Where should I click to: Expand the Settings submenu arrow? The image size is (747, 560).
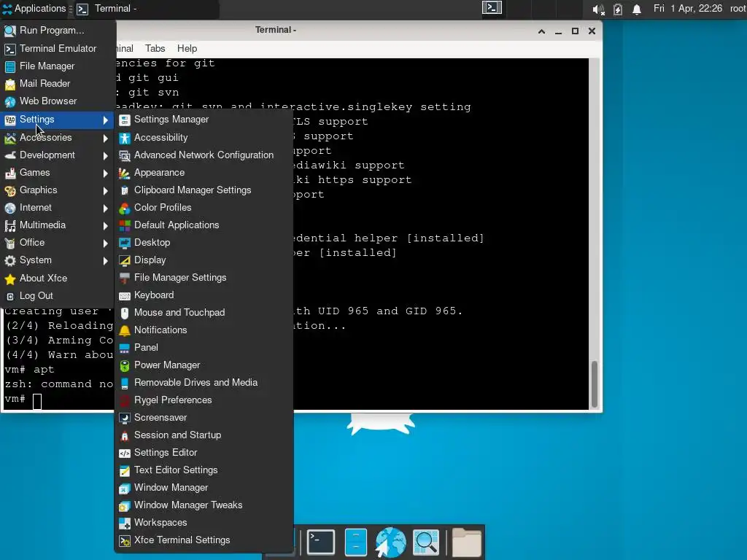click(x=105, y=120)
